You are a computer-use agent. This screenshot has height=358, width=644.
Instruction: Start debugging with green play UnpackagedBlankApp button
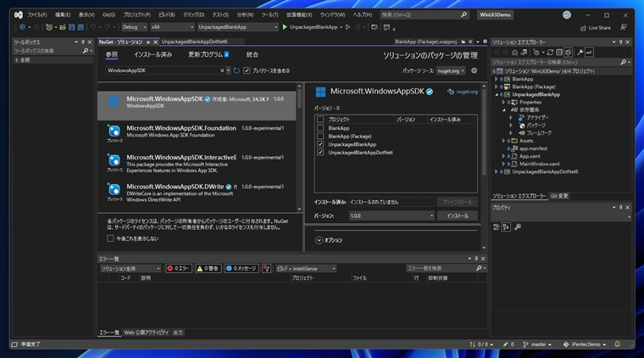[310, 27]
